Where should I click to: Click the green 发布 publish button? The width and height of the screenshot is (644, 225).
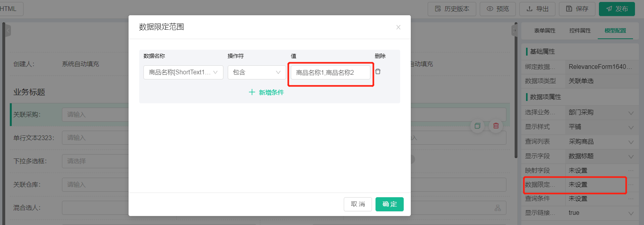(617, 9)
